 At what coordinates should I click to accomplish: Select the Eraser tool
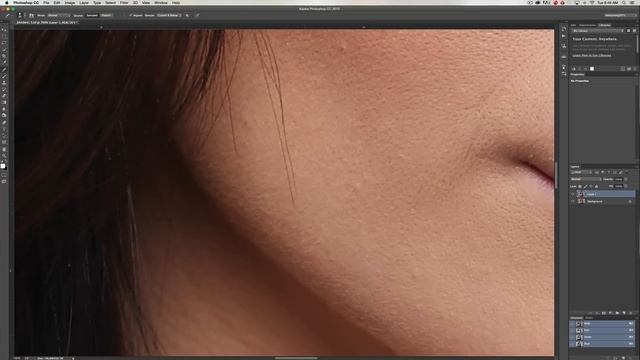[x=4, y=96]
